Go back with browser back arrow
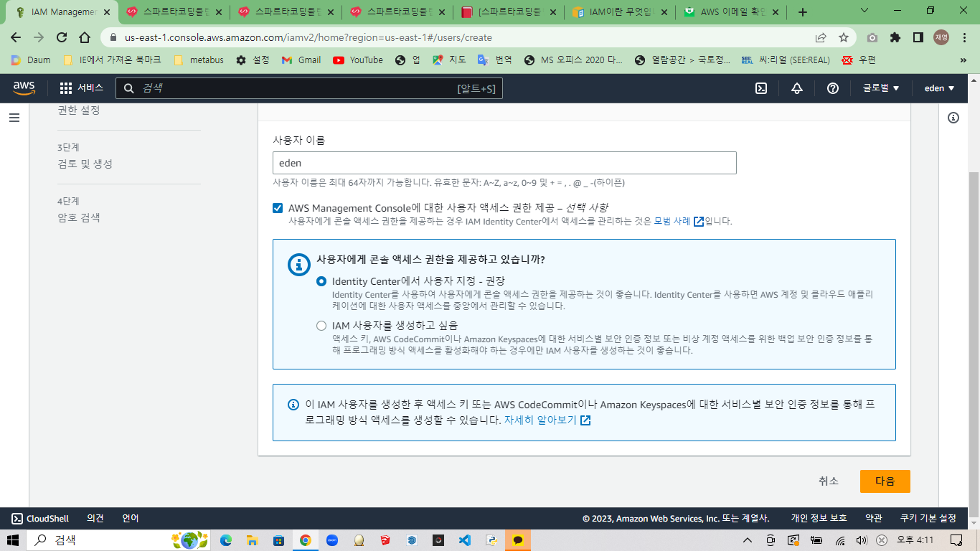980x551 pixels. [x=16, y=37]
